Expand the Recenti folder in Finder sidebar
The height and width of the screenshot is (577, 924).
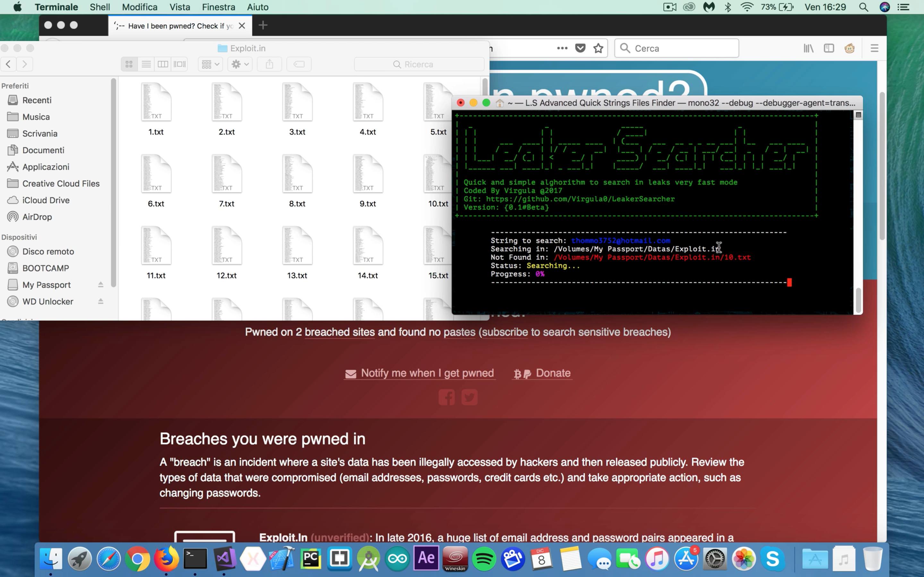click(37, 100)
